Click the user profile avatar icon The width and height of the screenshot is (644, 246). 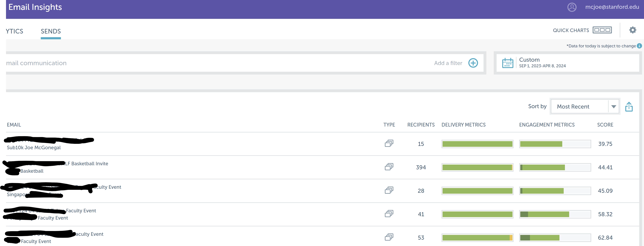click(x=572, y=7)
